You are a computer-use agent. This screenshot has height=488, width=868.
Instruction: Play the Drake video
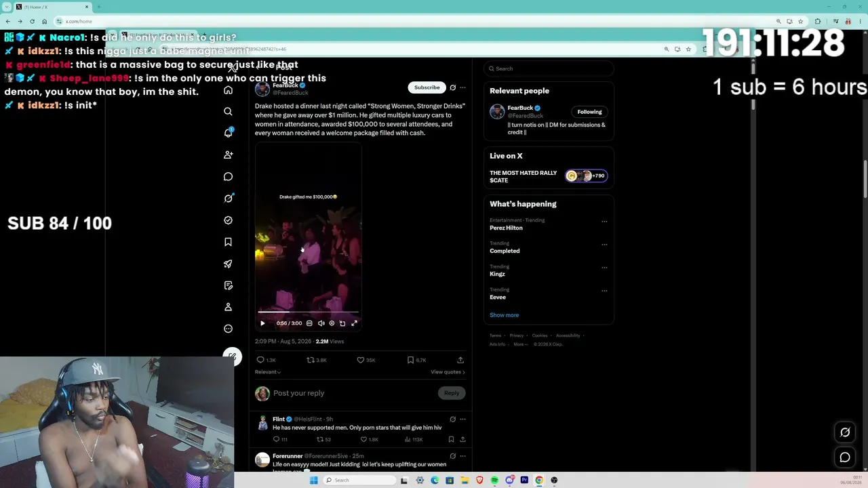262,323
